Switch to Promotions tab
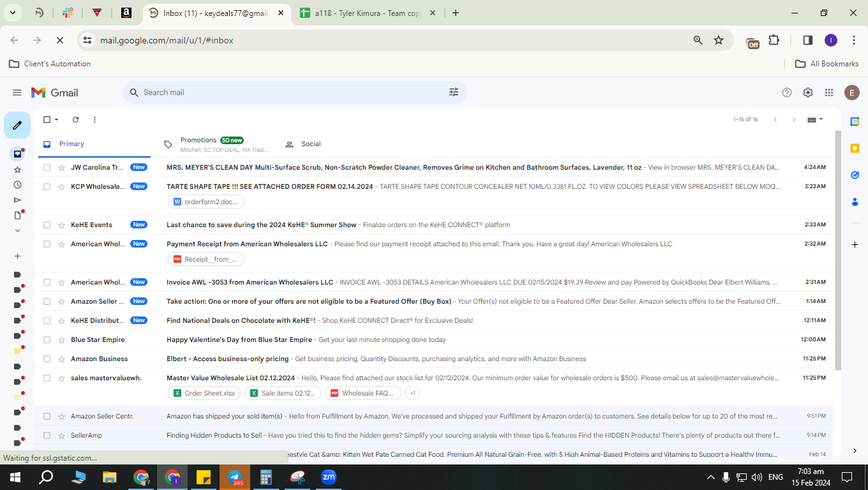868x490 pixels. click(216, 144)
